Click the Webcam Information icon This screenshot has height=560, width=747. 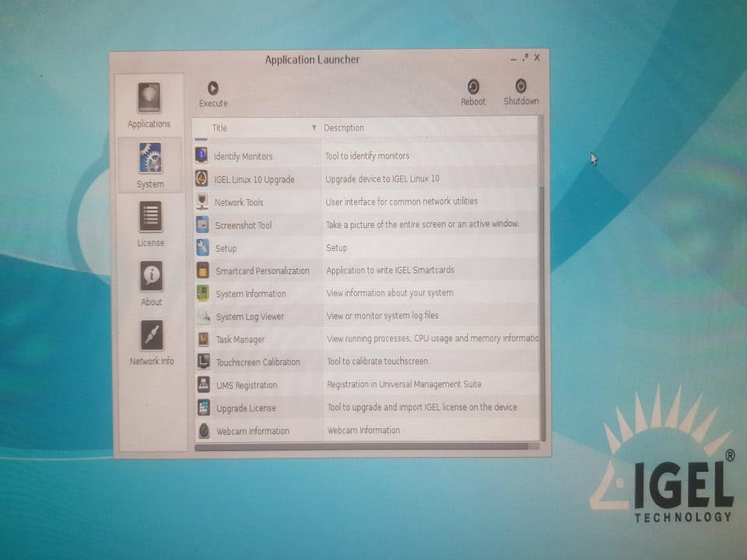click(205, 430)
